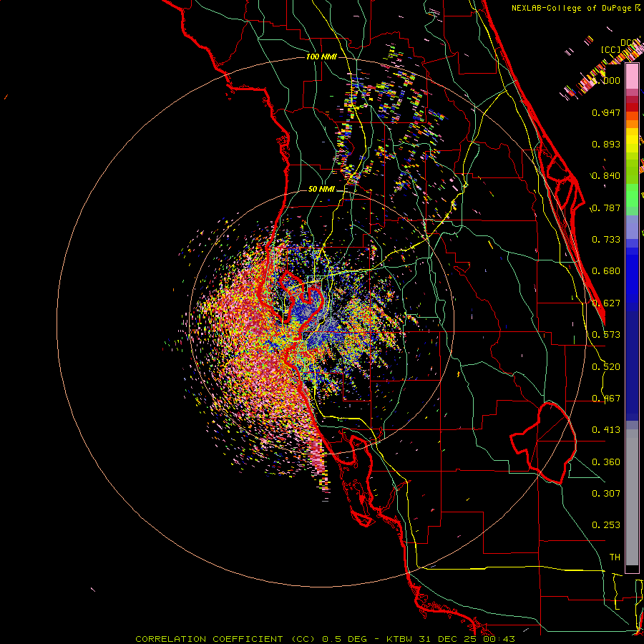Click the 0.840 legend value

pos(606,176)
